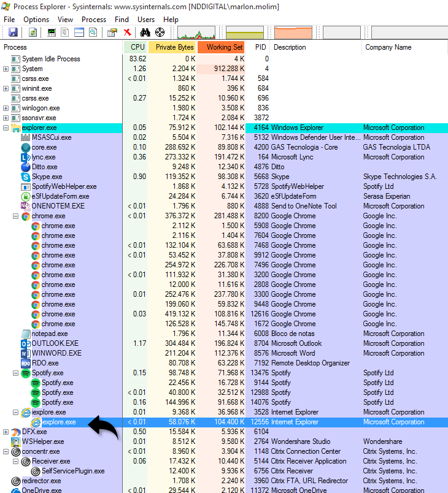Click the redirector.exe Citrix icon

[x=16, y=481]
